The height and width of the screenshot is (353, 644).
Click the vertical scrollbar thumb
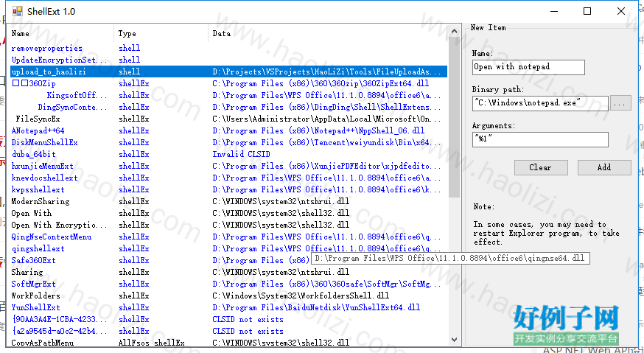click(454, 117)
